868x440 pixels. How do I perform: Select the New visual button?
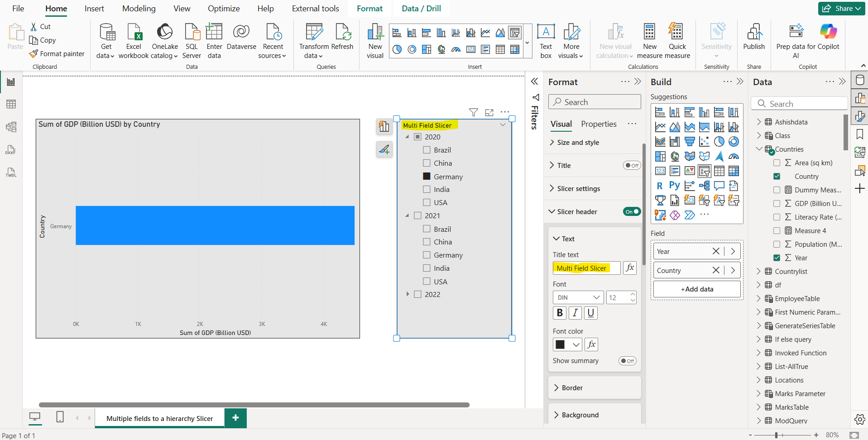pyautogui.click(x=375, y=41)
